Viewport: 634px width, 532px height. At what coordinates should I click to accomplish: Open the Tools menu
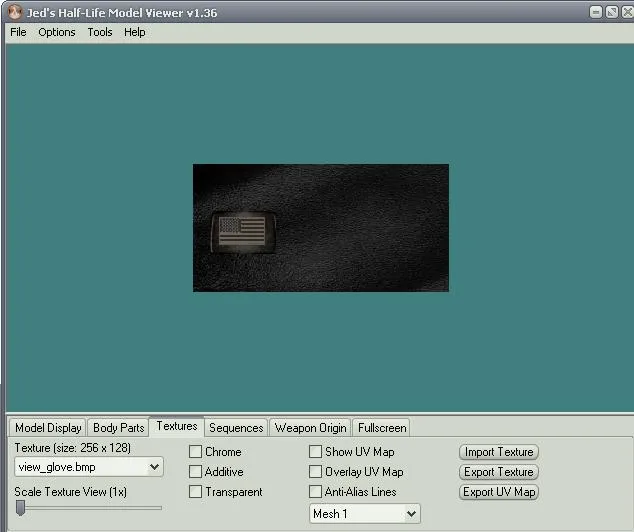pos(100,32)
